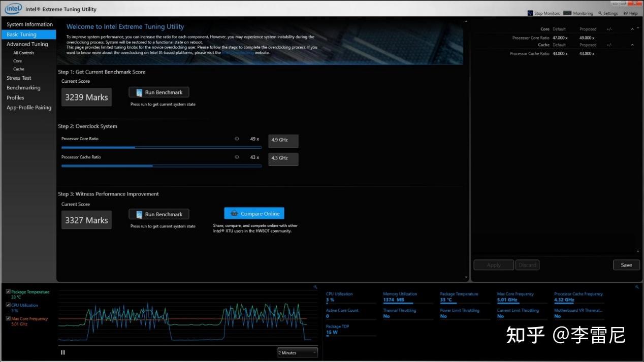Open 4.3 GHz cache frequency dropdown
This screenshot has height=362, width=644.
[x=283, y=159]
